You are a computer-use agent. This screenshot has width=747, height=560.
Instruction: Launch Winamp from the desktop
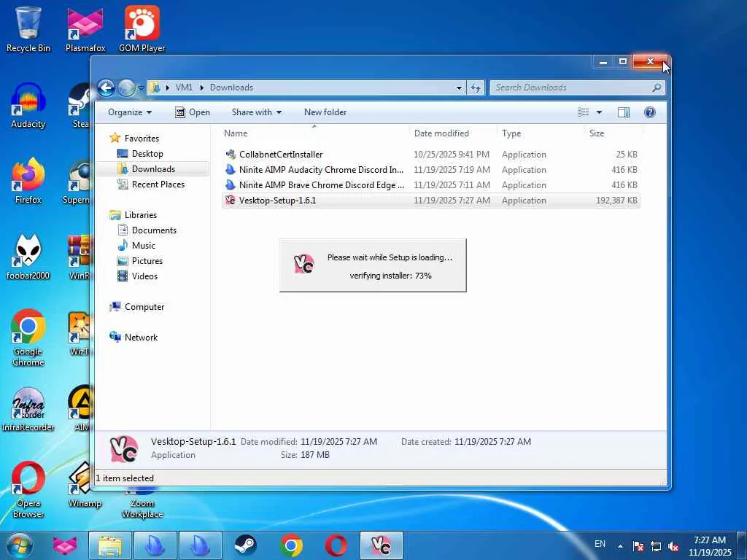pyautogui.click(x=85, y=486)
